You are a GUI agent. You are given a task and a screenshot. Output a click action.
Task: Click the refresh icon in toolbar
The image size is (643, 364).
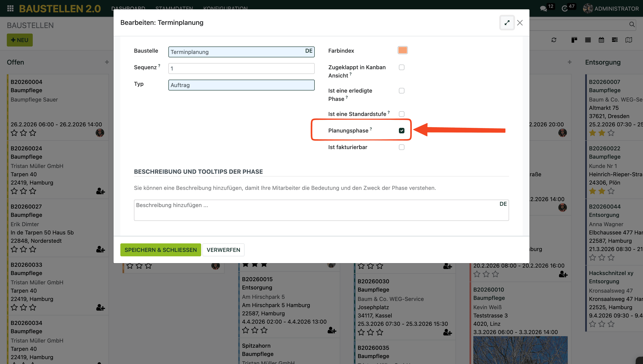pos(554,40)
